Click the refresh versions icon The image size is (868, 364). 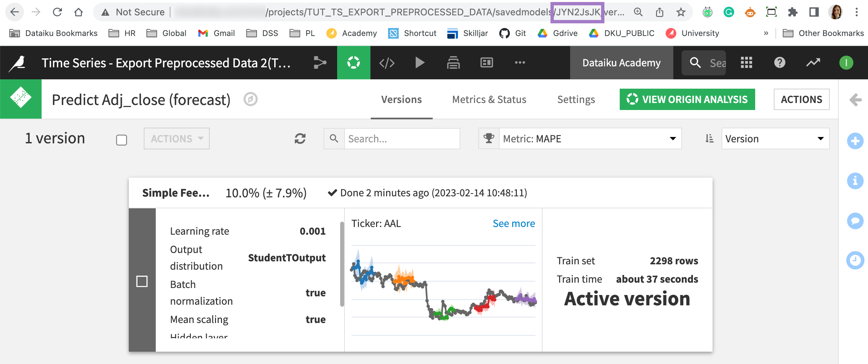(300, 139)
